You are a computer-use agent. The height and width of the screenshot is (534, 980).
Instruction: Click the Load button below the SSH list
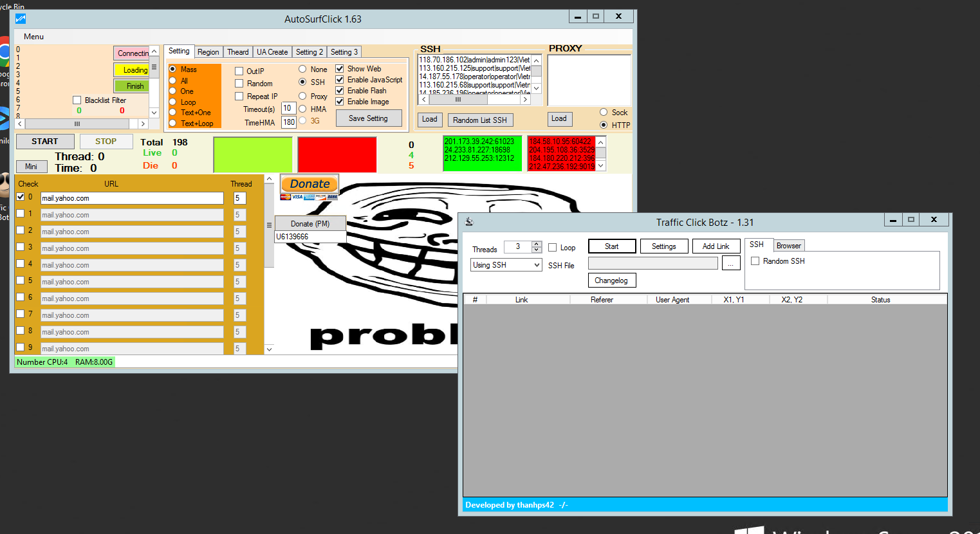pyautogui.click(x=429, y=119)
